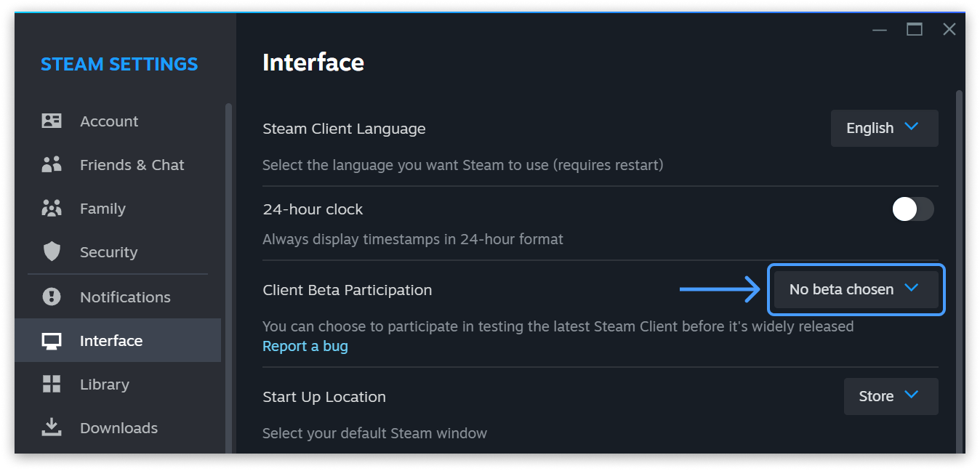Select the Interface monitor icon
The width and height of the screenshot is (980, 471).
coord(51,340)
